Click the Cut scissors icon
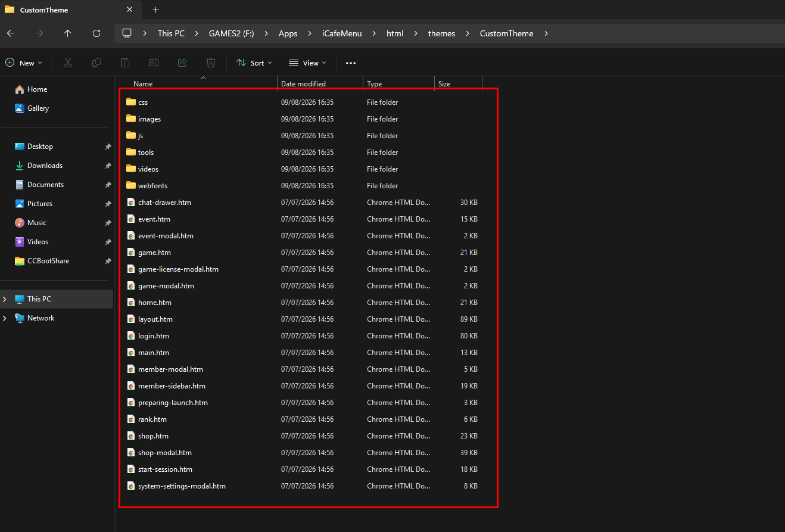Screen dimensions: 785x532 [x=67, y=63]
